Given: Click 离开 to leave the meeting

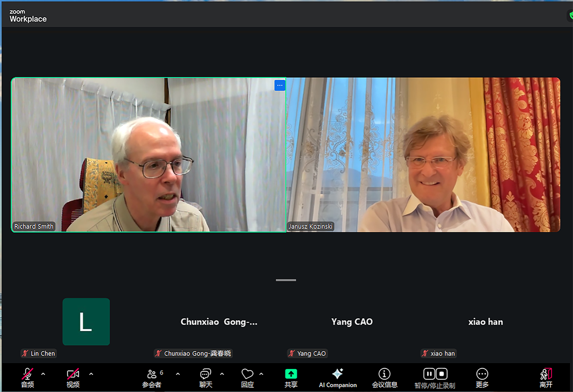Looking at the screenshot, I should point(546,377).
